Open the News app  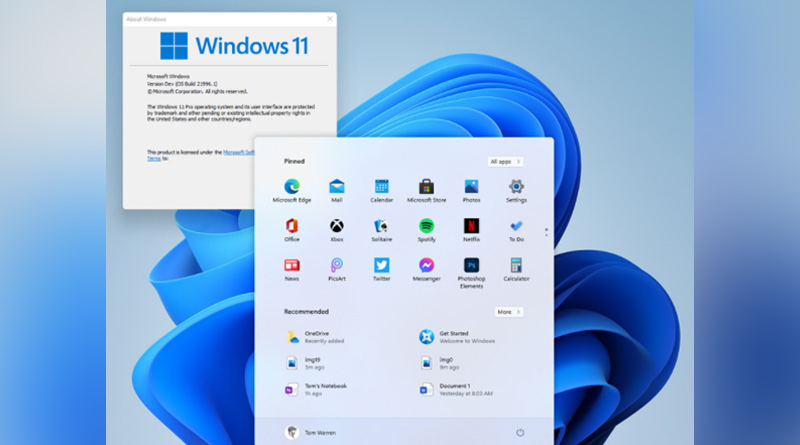[x=292, y=269]
